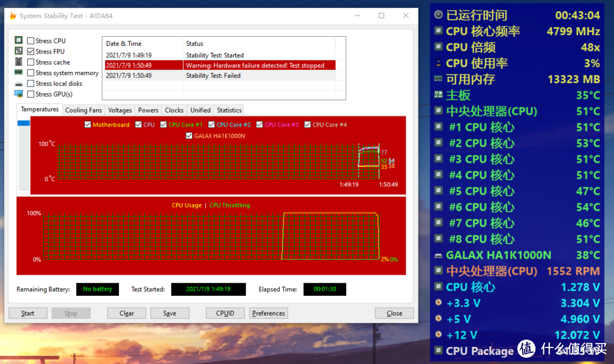This screenshot has height=364, width=614.
Task: Click the AIDA64 flame icon in title bar
Action: 13,16
